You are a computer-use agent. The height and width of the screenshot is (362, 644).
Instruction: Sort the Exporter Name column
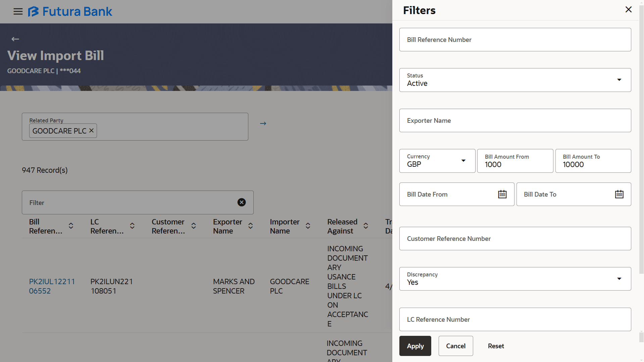tap(250, 226)
